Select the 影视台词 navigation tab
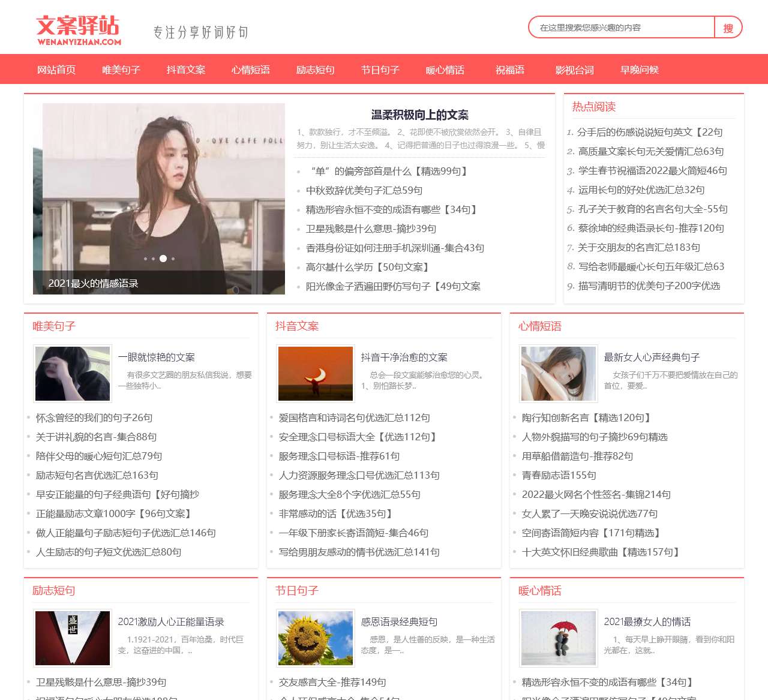768x700 pixels. click(574, 70)
